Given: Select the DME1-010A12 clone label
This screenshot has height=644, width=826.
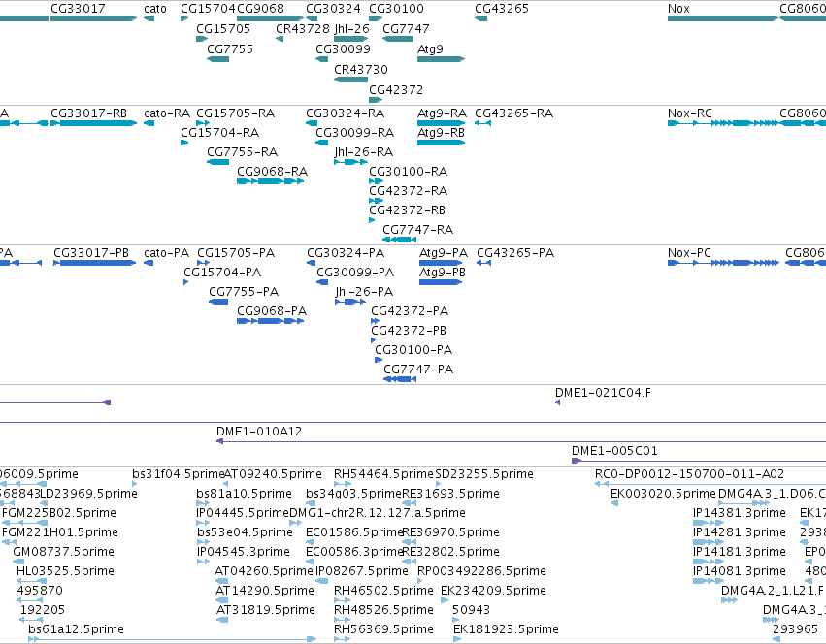Looking at the screenshot, I should pos(259,432).
